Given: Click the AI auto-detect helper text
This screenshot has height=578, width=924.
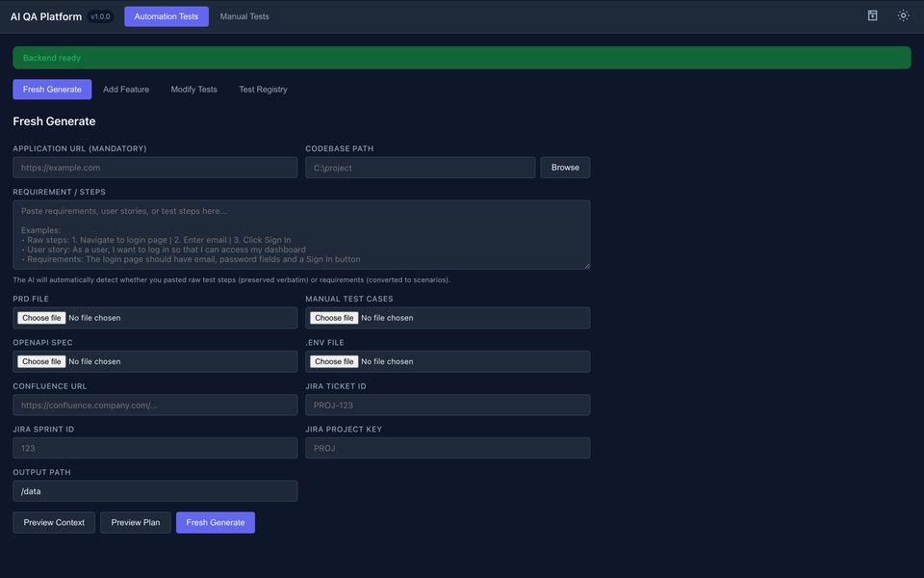Looking at the screenshot, I should coord(232,280).
